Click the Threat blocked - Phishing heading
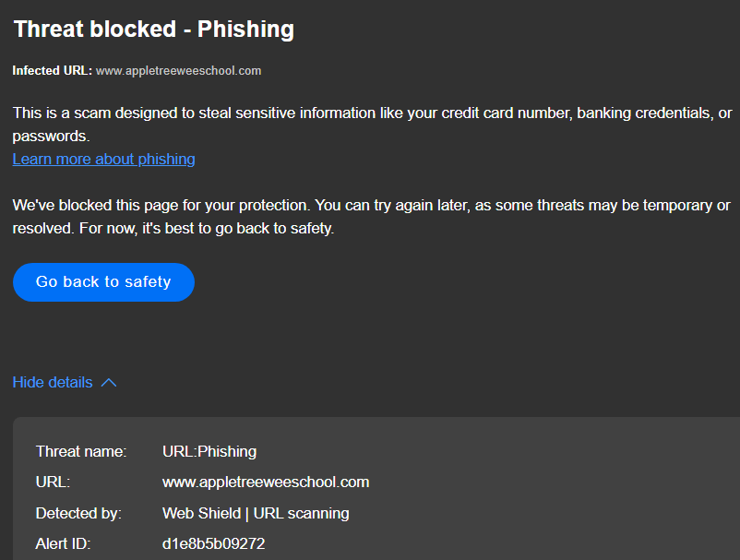The image size is (740, 560). tap(153, 30)
